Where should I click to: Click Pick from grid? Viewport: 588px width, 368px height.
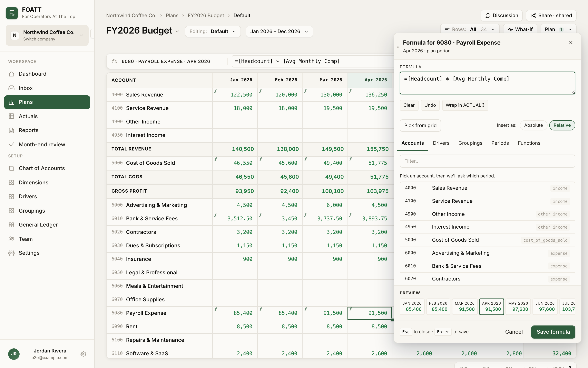coord(420,126)
